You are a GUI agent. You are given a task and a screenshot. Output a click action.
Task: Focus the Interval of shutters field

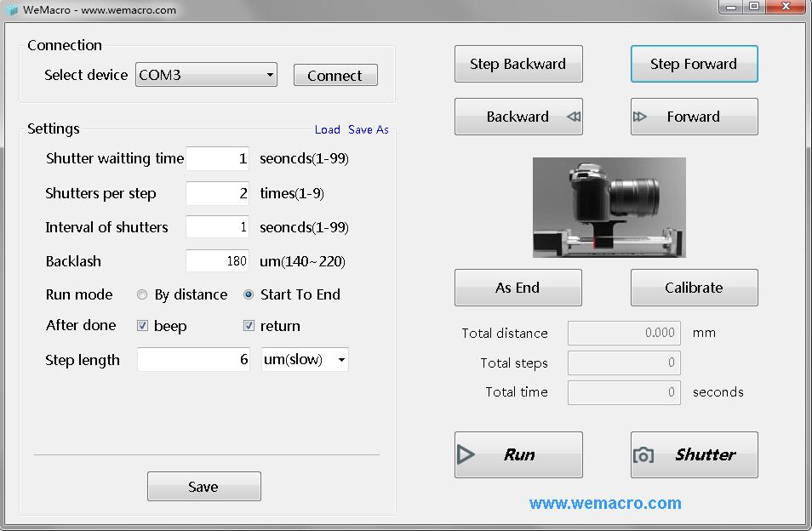coord(218,226)
